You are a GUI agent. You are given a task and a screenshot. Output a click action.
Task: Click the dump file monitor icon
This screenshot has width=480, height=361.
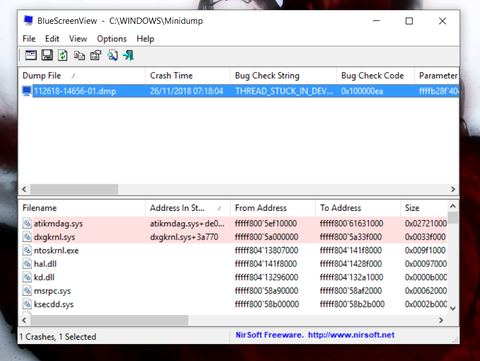[27, 91]
